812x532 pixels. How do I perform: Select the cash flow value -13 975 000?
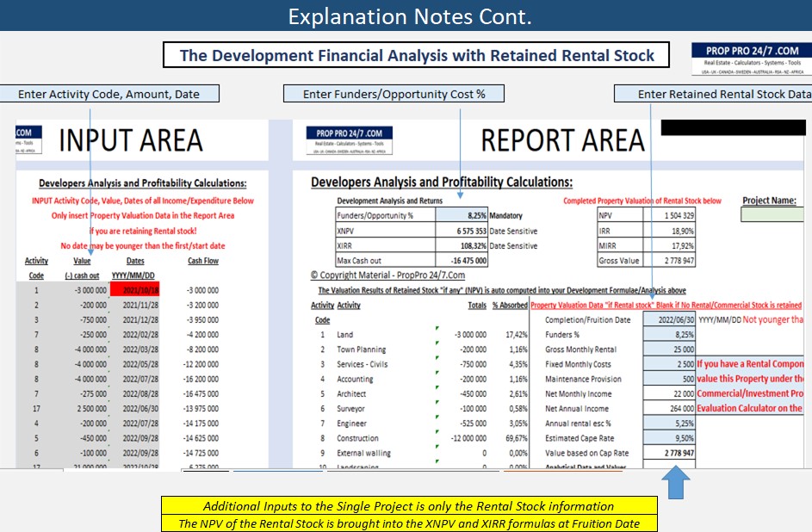coord(201,409)
